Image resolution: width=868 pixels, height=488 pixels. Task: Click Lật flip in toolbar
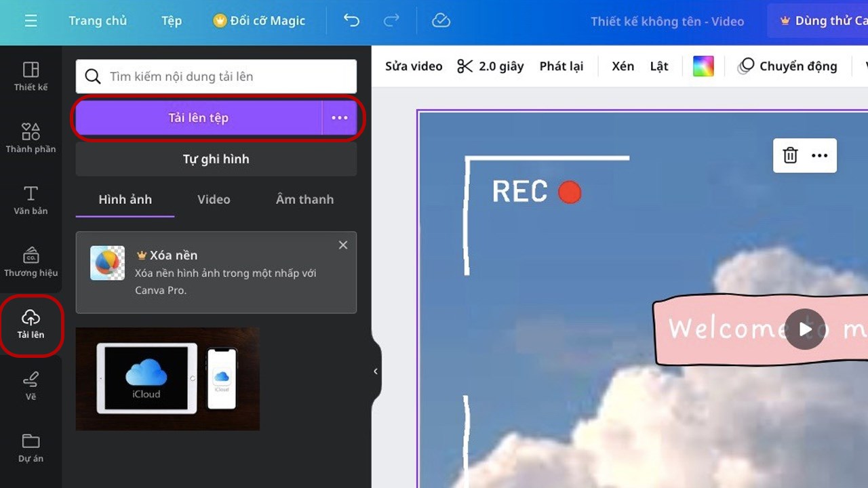coord(659,66)
